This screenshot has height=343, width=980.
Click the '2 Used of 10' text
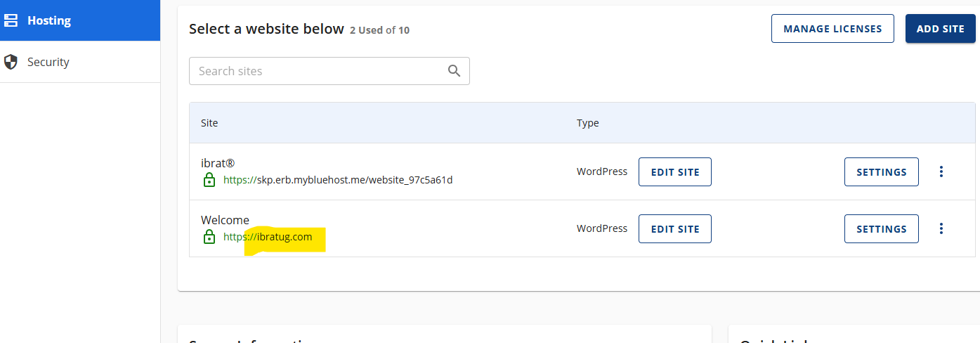pyautogui.click(x=379, y=30)
